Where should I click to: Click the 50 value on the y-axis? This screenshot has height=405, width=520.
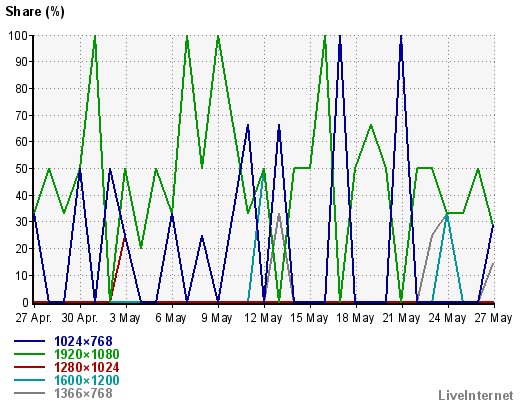22,169
